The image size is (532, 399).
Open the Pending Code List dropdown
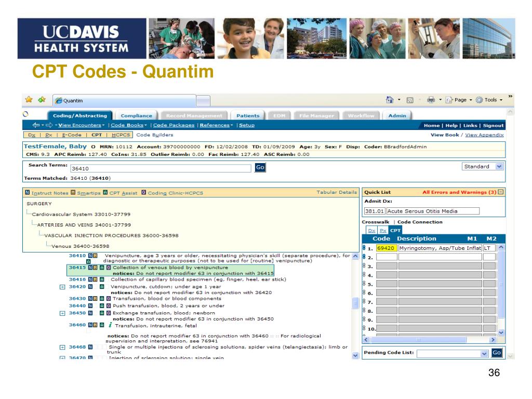484,353
